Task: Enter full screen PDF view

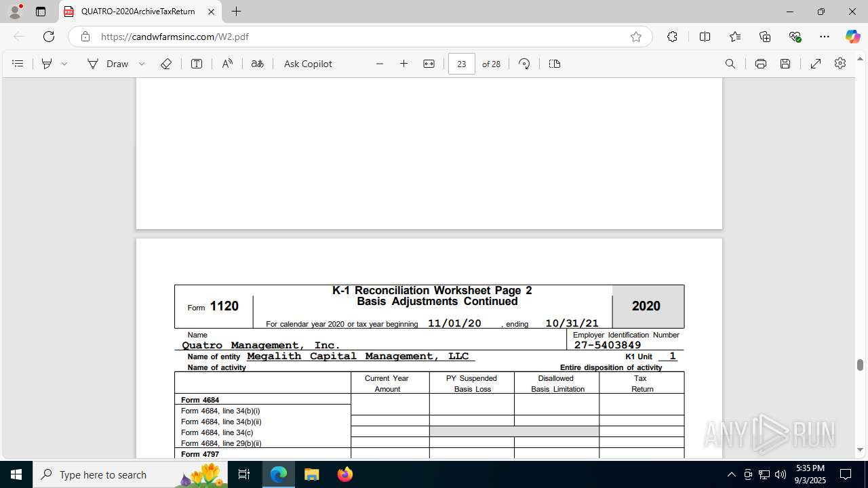Action: pos(816,64)
